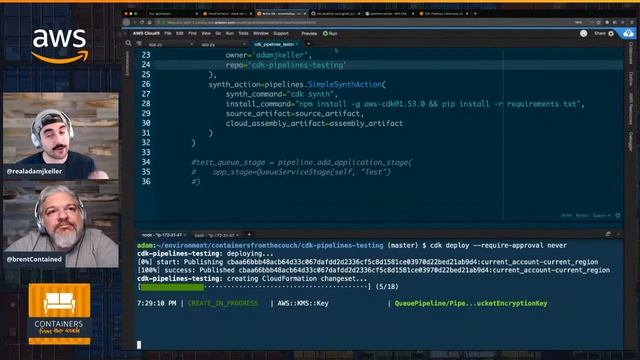640x360 pixels.
Task: Add a new editor tab with plus icon
Action: (x=309, y=44)
